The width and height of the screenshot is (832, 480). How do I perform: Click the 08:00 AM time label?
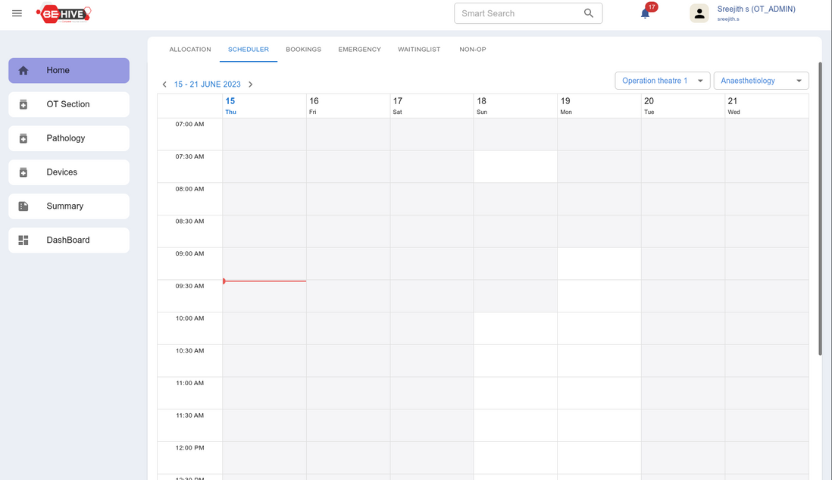click(189, 189)
